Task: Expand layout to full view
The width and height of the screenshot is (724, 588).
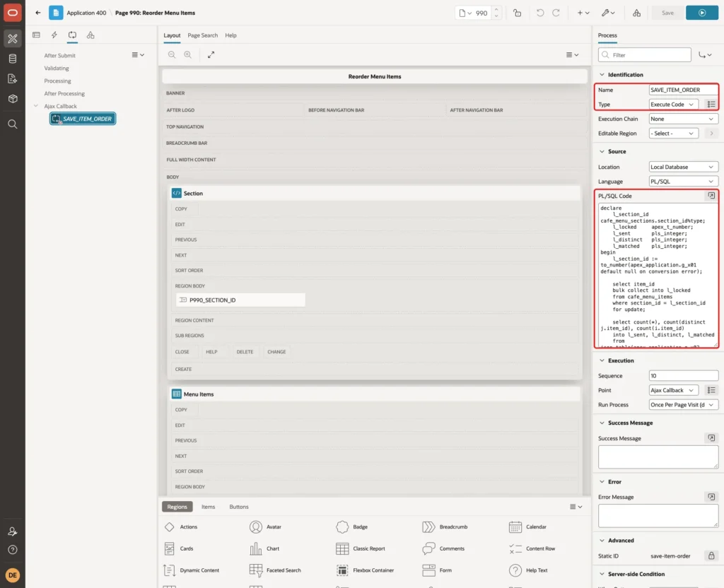Action: click(x=211, y=54)
